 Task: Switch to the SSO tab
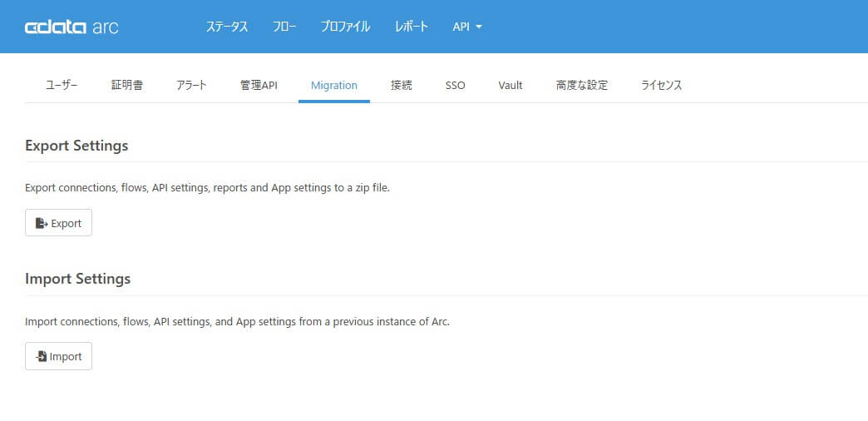pyautogui.click(x=455, y=86)
